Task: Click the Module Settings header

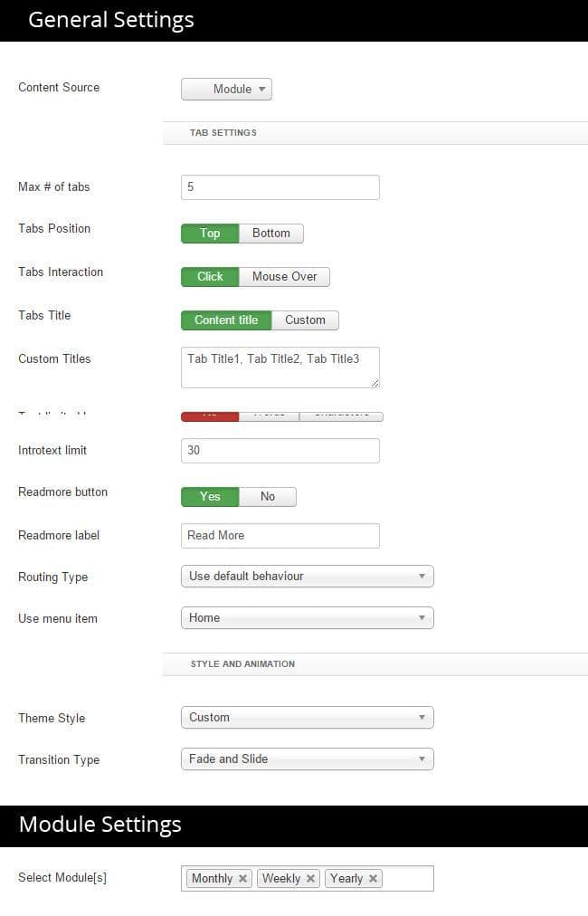Action: 100,825
